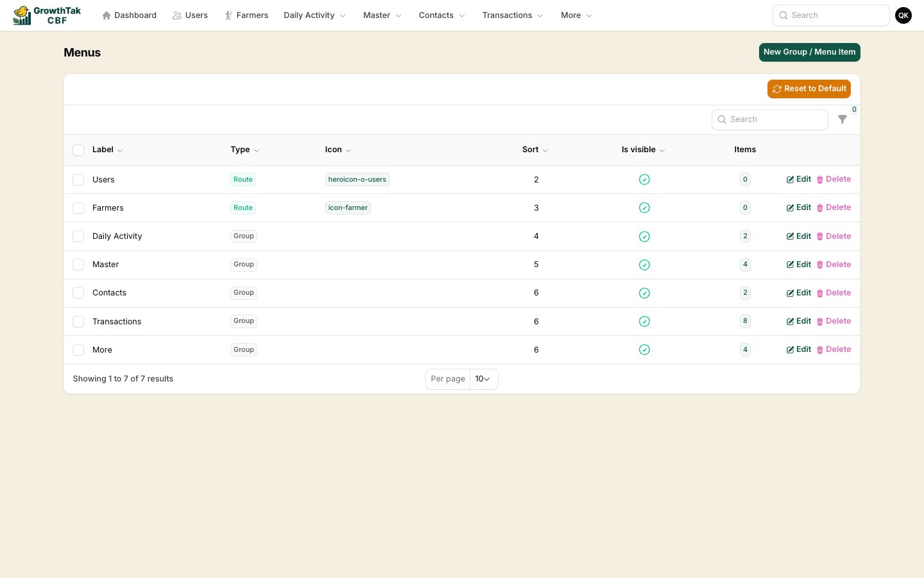Select the Users row checkbox
The image size is (924, 578).
point(78,180)
